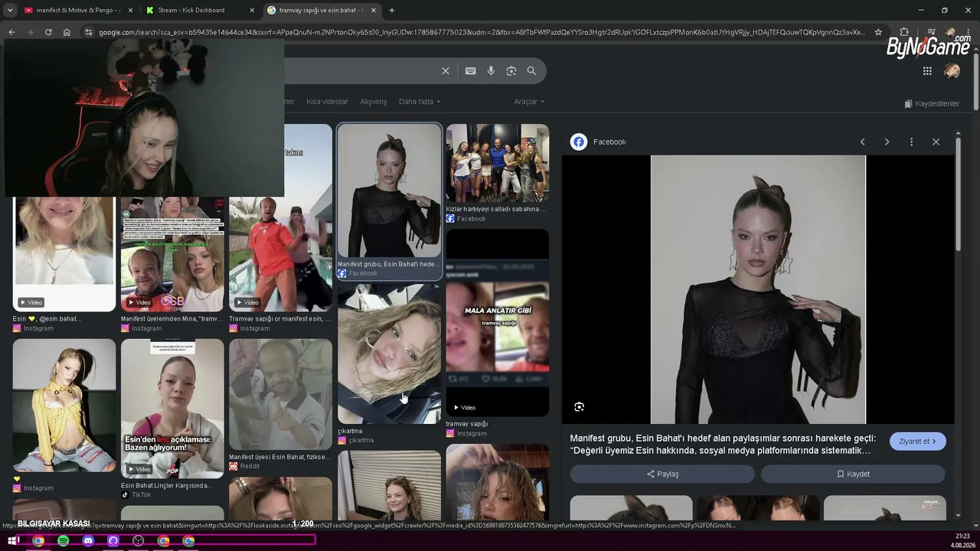Image resolution: width=980 pixels, height=551 pixels.
Task: Open a new browser tab
Action: (x=392, y=10)
